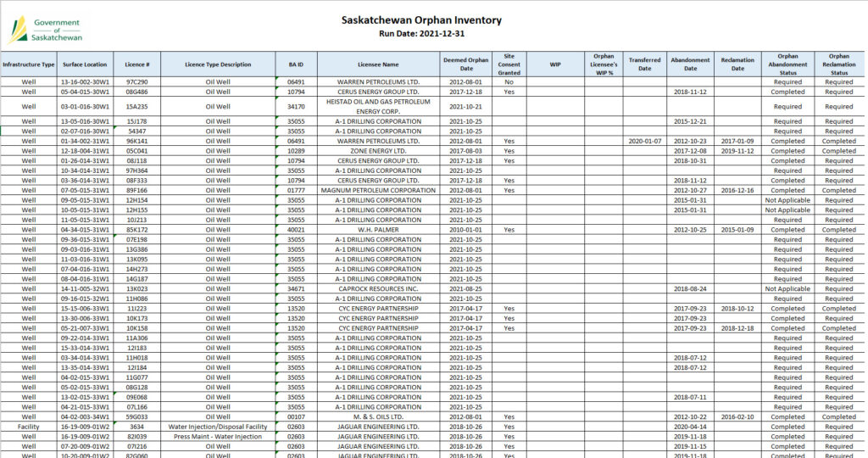The width and height of the screenshot is (868, 458).
Task: Select transferred date cell 2020-01-07
Action: pos(644,142)
